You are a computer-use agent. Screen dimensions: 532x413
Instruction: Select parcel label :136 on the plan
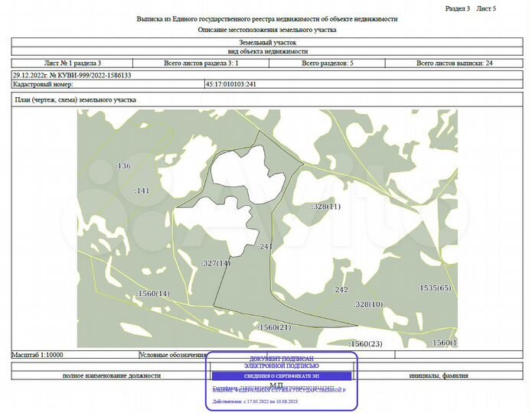click(x=122, y=166)
